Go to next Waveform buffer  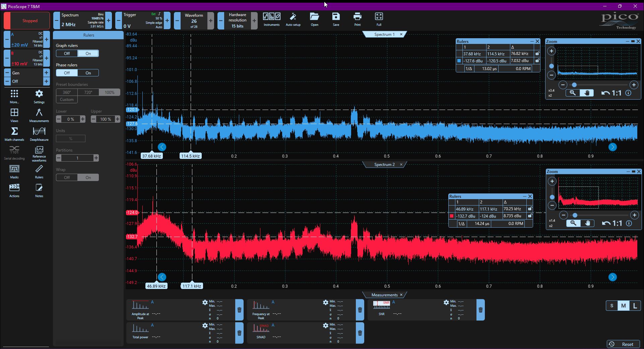[210, 20]
